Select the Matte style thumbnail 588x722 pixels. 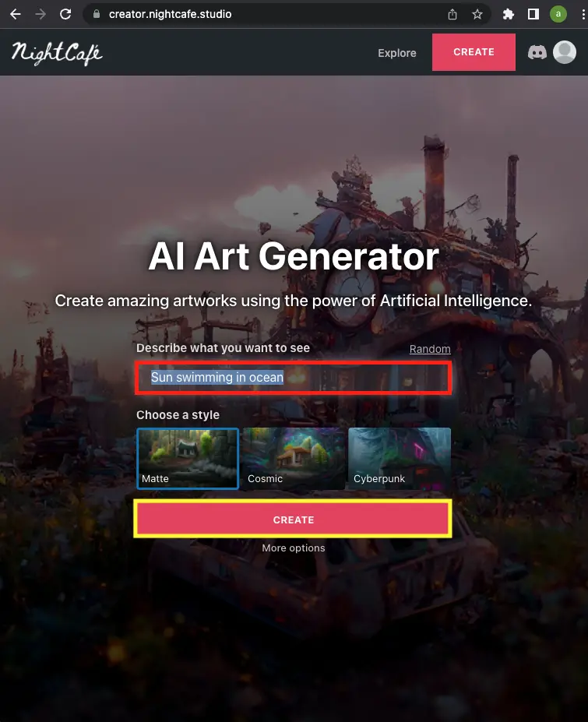tap(188, 458)
